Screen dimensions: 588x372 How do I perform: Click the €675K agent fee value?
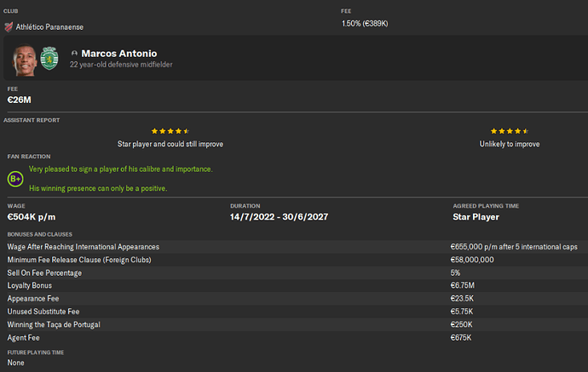pyautogui.click(x=461, y=338)
